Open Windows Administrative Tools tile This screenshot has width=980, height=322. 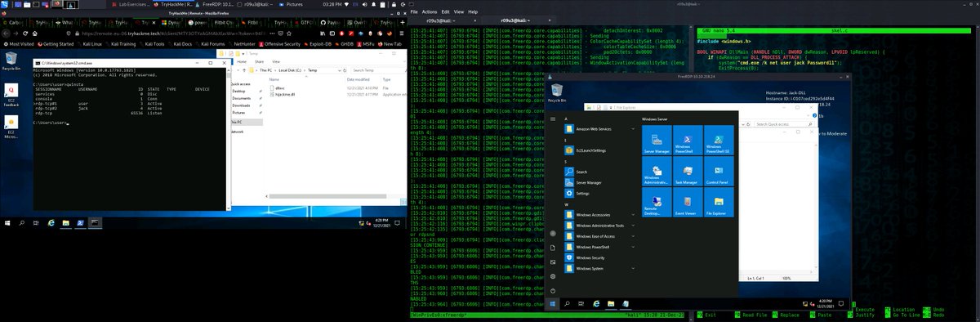click(x=657, y=171)
